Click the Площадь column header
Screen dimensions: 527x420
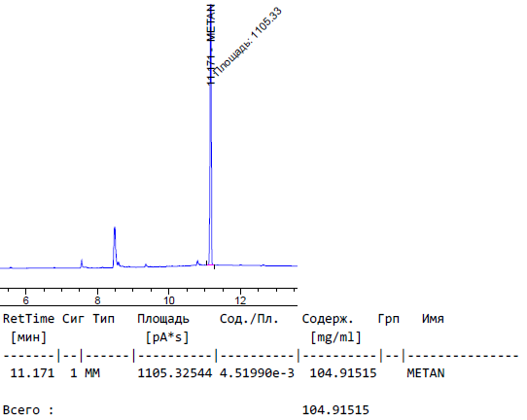[163, 319]
